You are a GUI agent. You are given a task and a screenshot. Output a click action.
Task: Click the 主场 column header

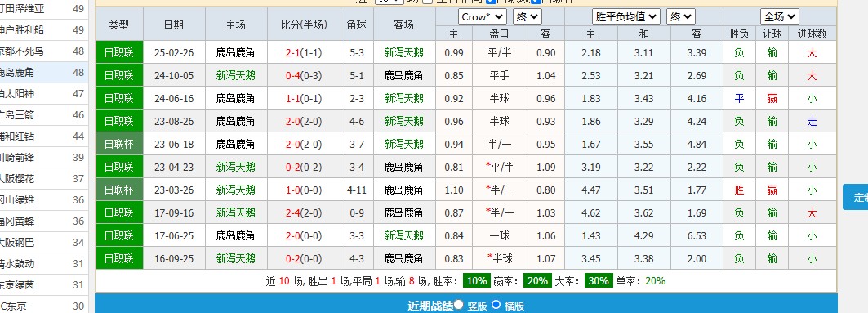pyautogui.click(x=236, y=25)
